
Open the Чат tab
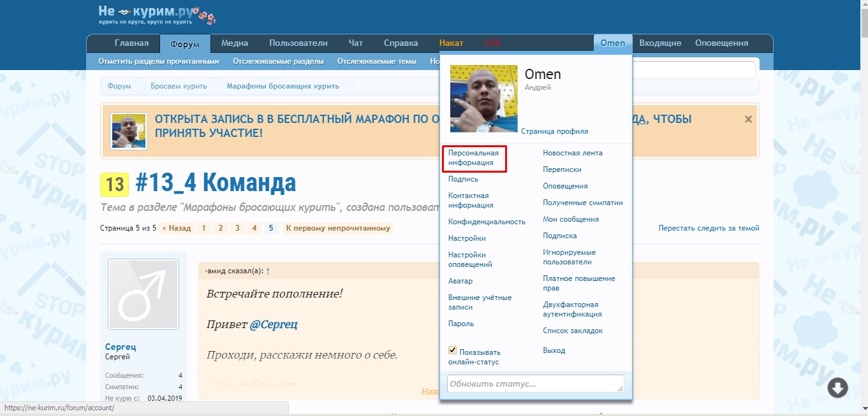356,43
